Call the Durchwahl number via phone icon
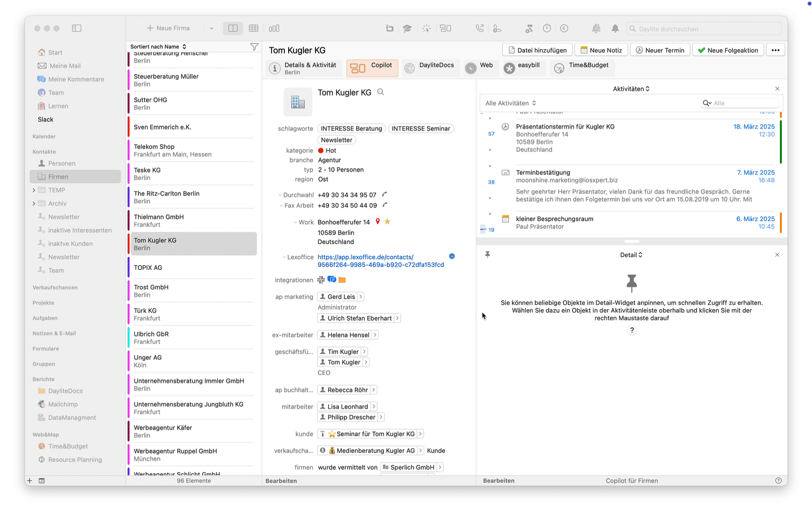 click(384, 194)
